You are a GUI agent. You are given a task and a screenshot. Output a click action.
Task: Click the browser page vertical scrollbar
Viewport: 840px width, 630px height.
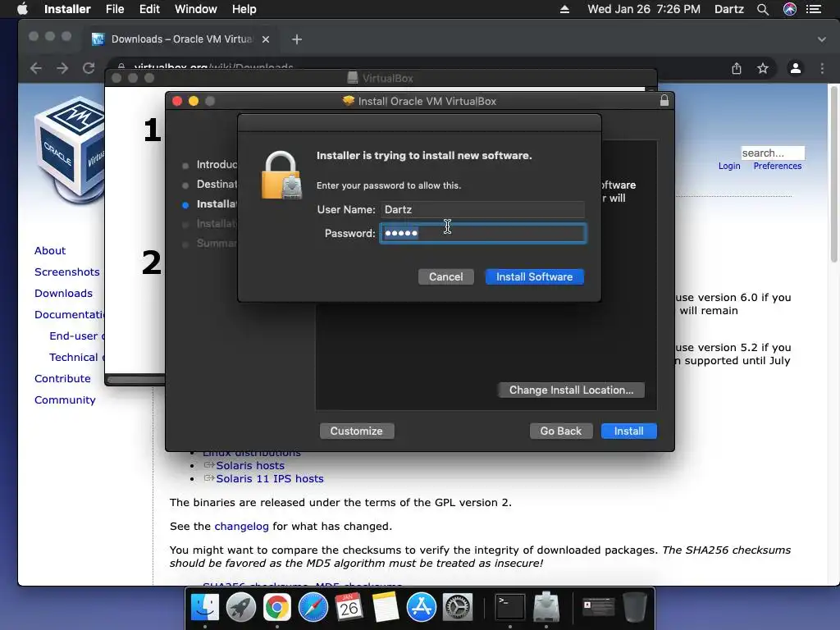(834, 173)
